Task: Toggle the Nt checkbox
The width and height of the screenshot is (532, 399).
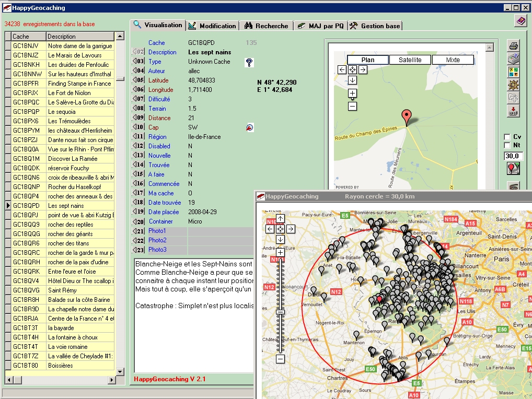Action: point(507,145)
